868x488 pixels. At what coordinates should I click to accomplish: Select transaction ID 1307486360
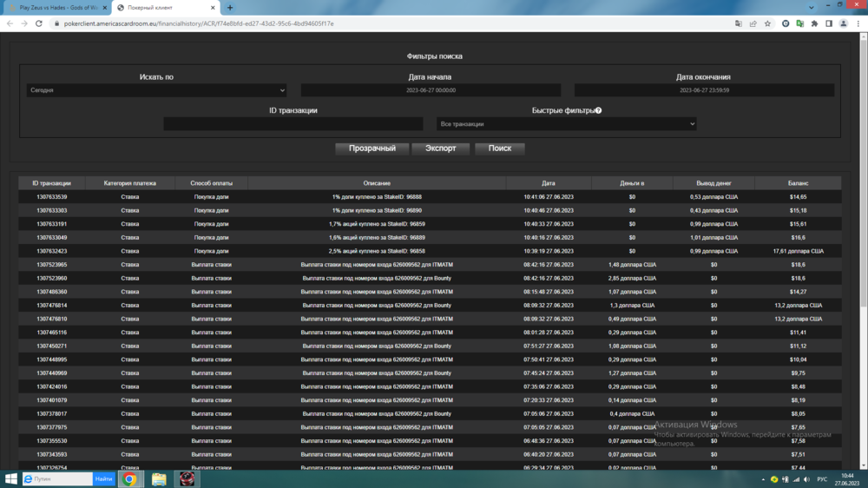[x=51, y=292]
